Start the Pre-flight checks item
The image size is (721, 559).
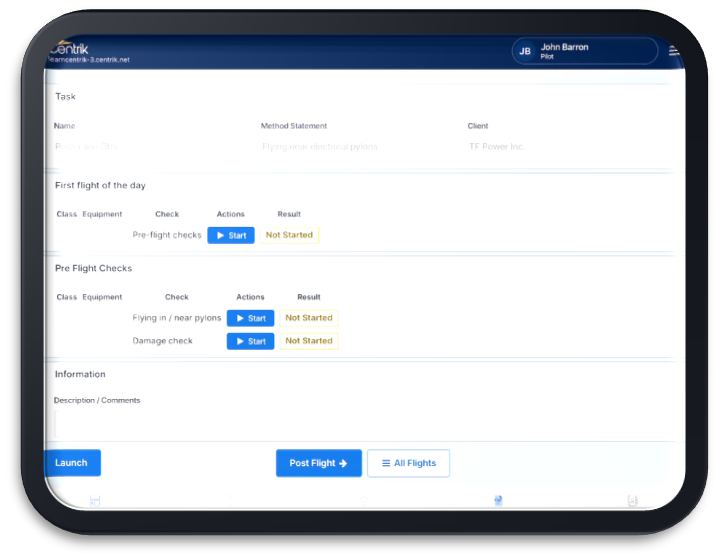tap(231, 235)
